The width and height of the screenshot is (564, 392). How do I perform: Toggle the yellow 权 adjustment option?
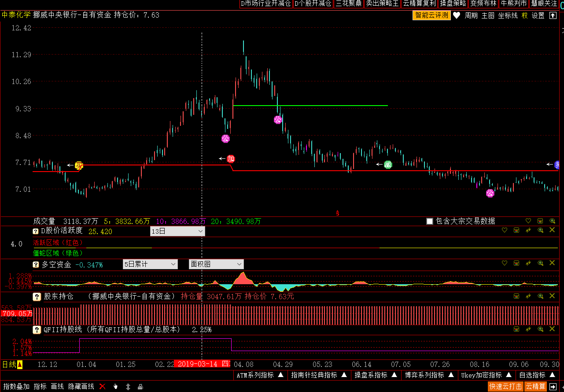point(524,15)
